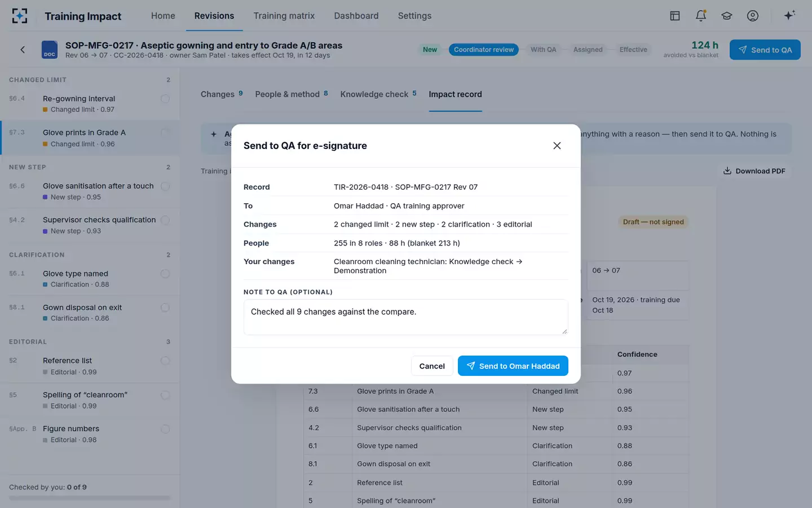
Task: Cancel the send dialog
Action: (x=432, y=366)
